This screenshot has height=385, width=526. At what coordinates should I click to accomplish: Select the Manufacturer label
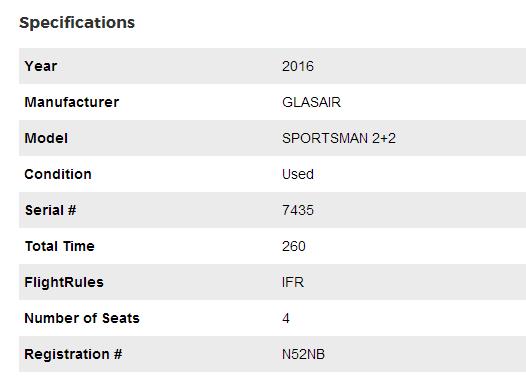click(x=71, y=102)
